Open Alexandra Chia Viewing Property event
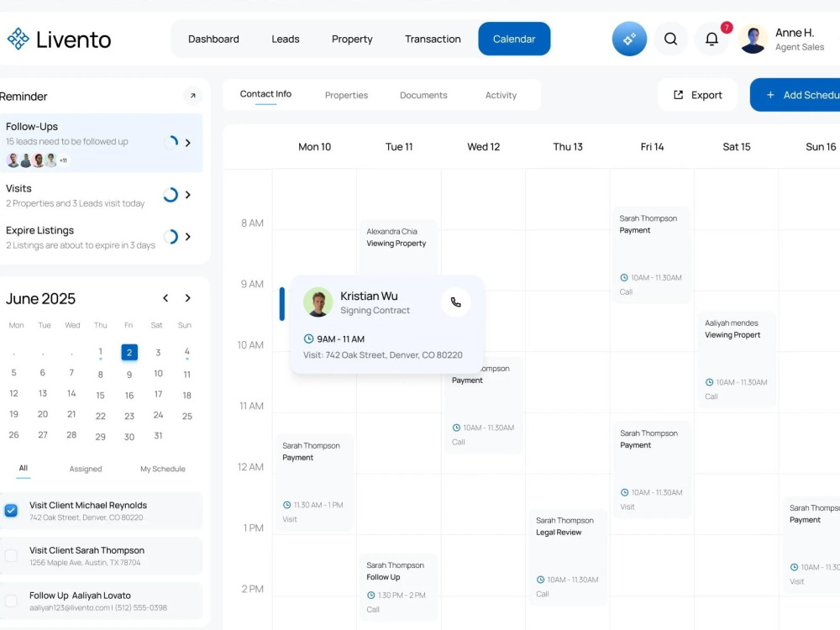Viewport: 840px width, 630px height. (x=398, y=246)
